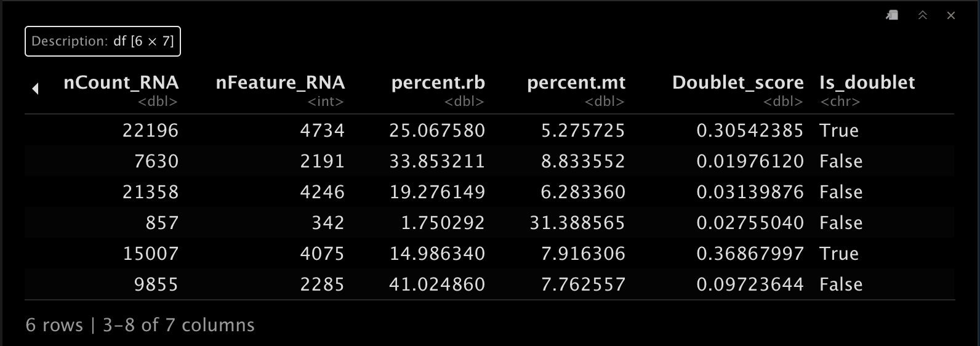The width and height of the screenshot is (980, 346).
Task: Click the nFeature_RNA column header
Action: 280,82
